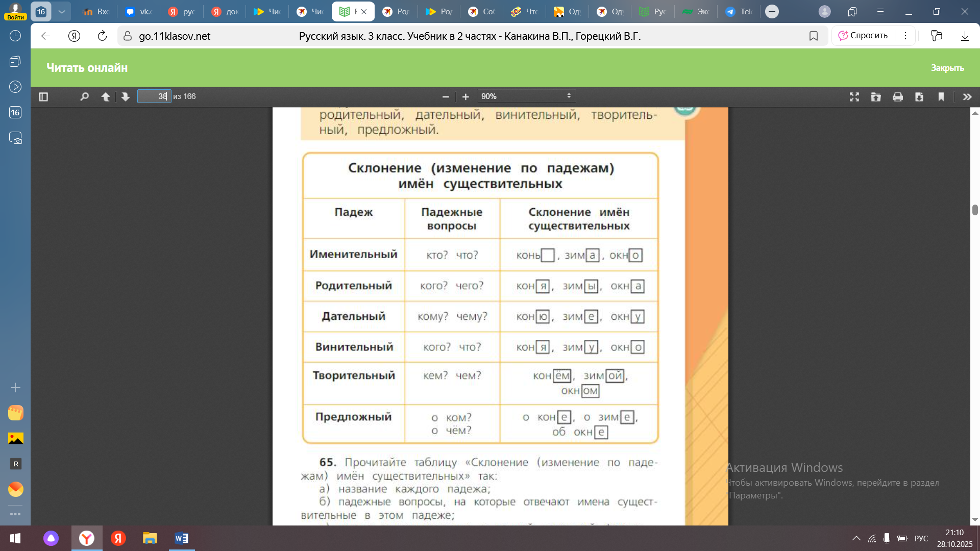Viewport: 980px width, 551px height.
Task: Click the Закрыть link
Action: click(x=947, y=68)
